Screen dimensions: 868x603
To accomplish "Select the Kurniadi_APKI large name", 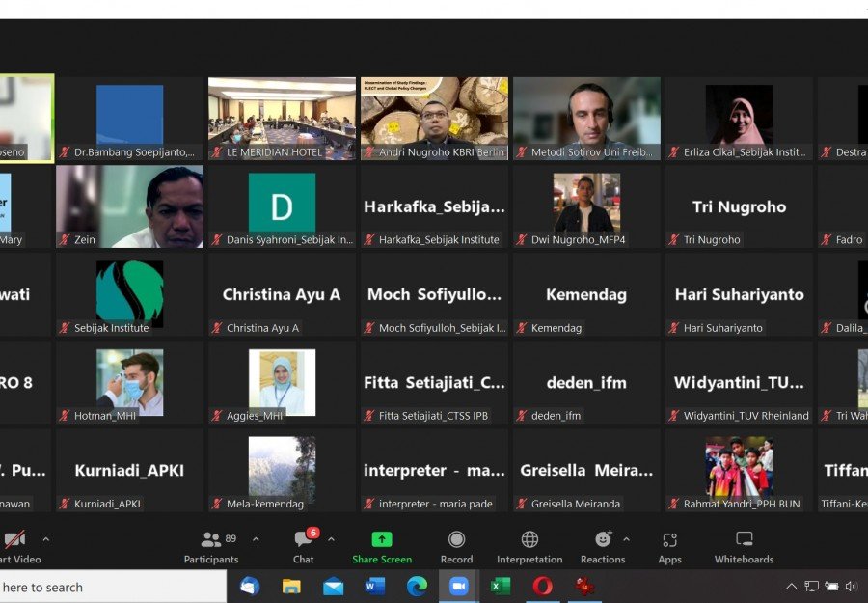I will pos(129,471).
